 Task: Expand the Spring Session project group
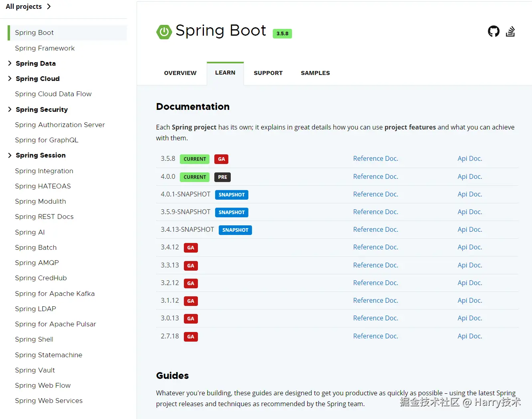pos(10,155)
